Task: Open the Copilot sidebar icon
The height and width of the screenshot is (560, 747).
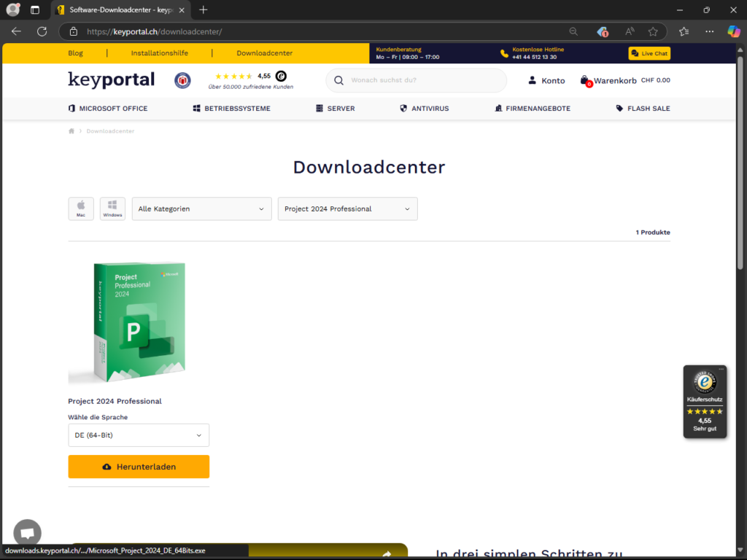Action: pyautogui.click(x=734, y=31)
